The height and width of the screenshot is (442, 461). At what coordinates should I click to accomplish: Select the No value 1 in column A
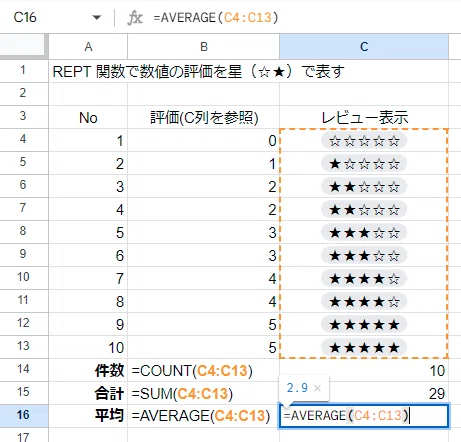click(x=88, y=141)
